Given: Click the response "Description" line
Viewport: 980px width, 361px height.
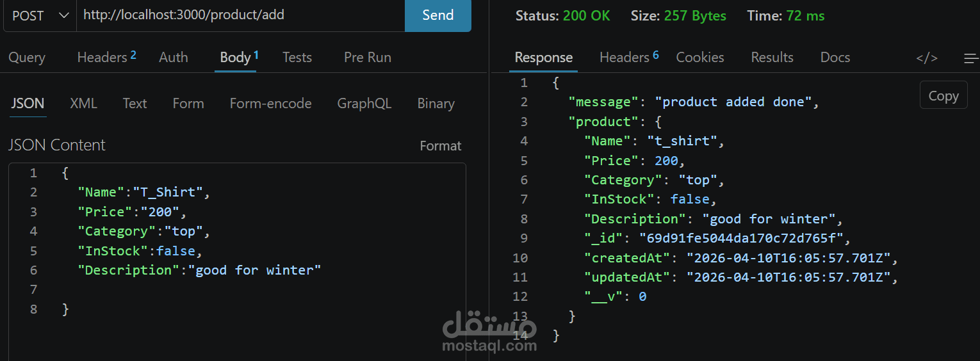Looking at the screenshot, I should click(713, 219).
